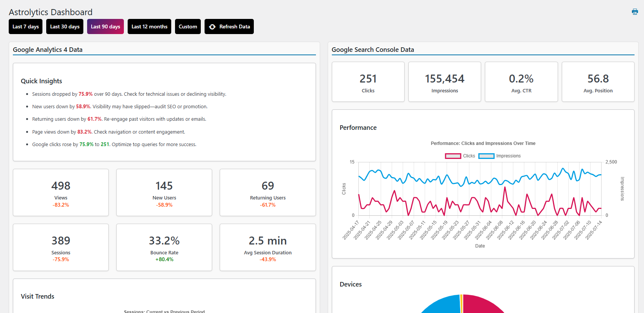The height and width of the screenshot is (313, 644).
Task: Click the +80.4% change under Bounce Rate
Action: coord(164,259)
